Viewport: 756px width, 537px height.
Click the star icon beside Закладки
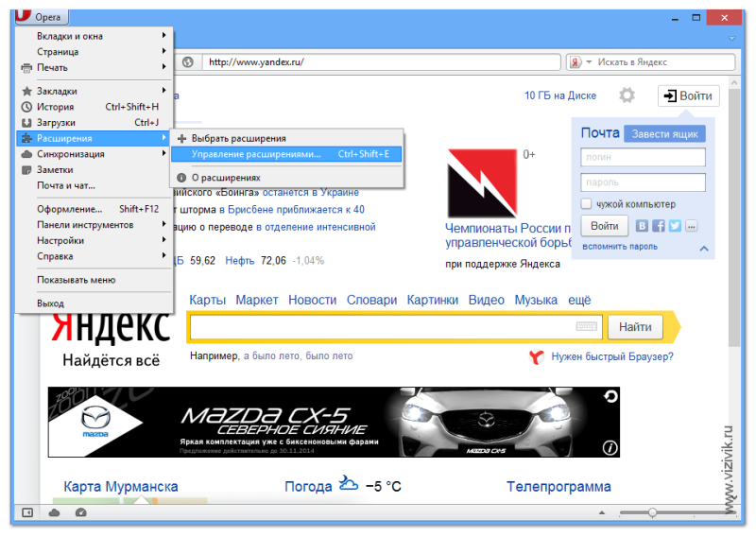click(x=27, y=91)
